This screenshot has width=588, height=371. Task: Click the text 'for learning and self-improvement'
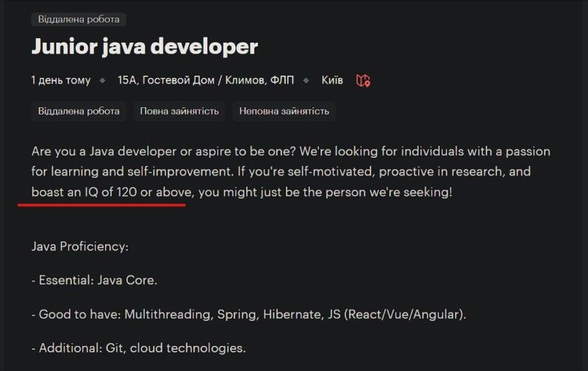click(x=132, y=172)
